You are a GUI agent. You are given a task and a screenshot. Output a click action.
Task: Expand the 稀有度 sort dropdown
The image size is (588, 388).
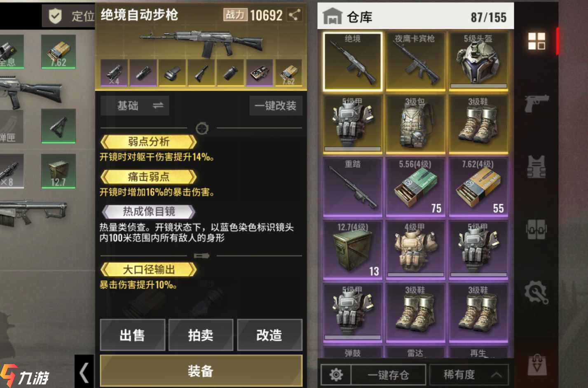(x=469, y=374)
